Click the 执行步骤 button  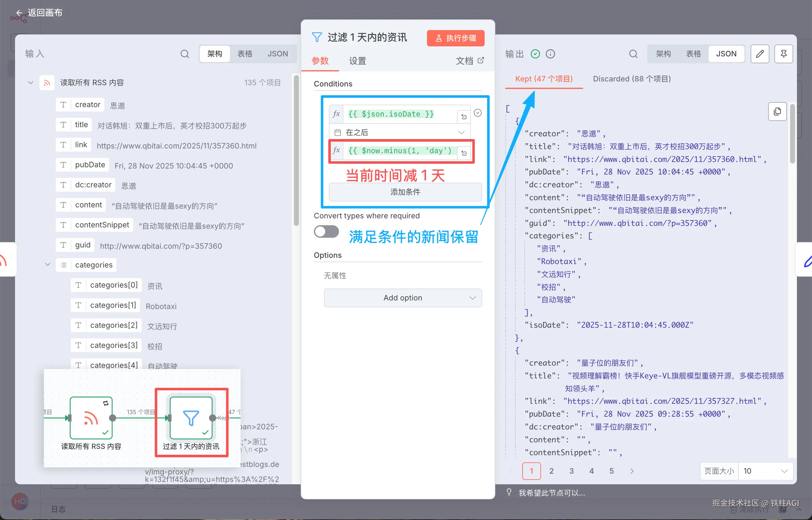[455, 38]
